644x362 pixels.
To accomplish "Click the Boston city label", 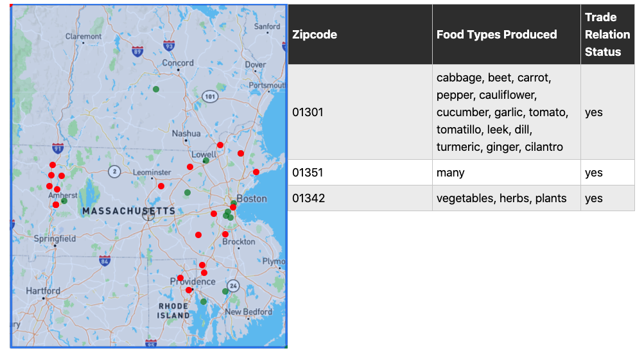I will point(252,198).
